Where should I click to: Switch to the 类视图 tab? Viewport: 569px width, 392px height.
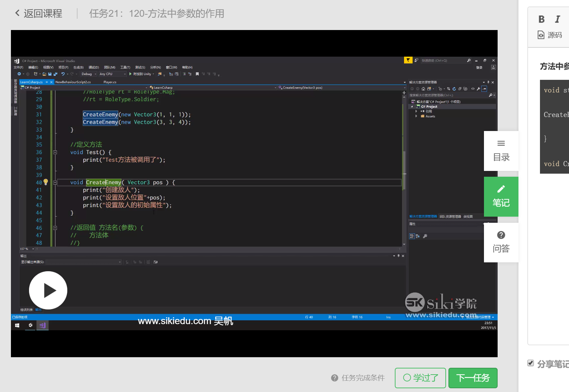tap(468, 216)
